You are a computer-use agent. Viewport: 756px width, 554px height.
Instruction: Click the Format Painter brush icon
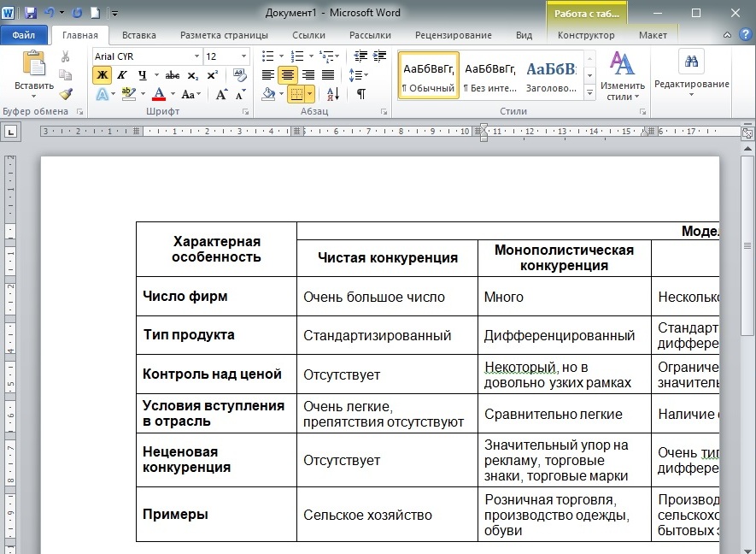pos(66,94)
